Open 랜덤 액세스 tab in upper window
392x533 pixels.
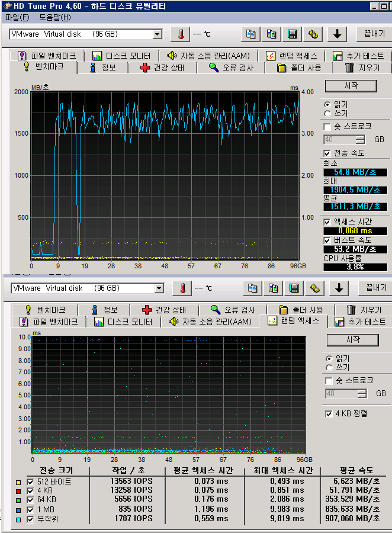[x=292, y=56]
